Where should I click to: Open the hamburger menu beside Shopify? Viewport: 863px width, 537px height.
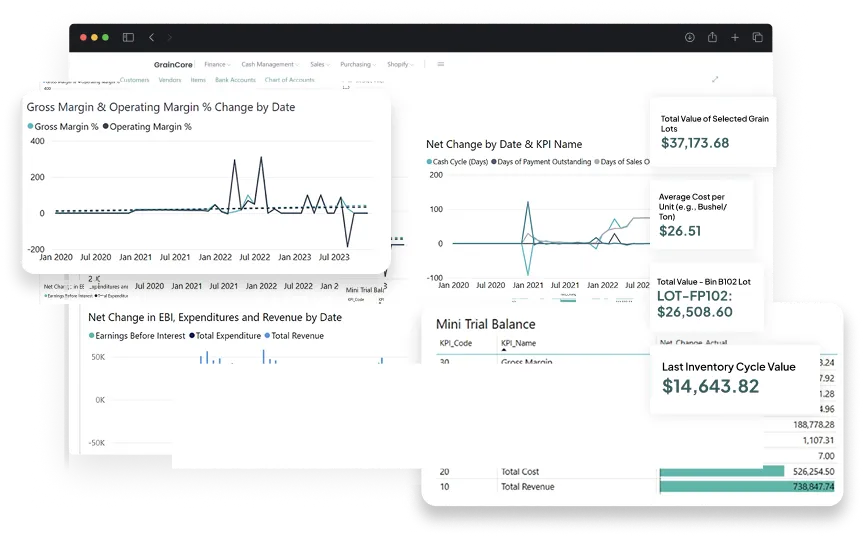tap(440, 64)
